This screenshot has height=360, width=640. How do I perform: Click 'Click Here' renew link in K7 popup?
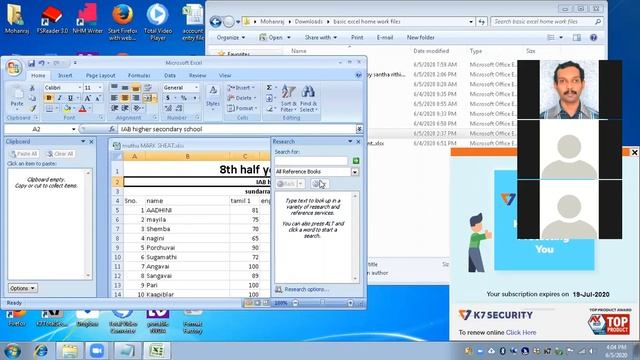521,333
